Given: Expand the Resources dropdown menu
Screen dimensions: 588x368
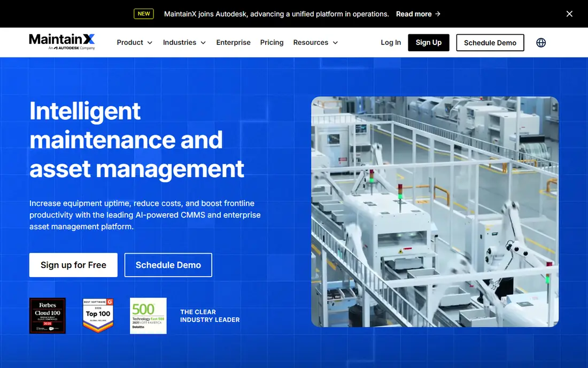Looking at the screenshot, I should (316, 42).
